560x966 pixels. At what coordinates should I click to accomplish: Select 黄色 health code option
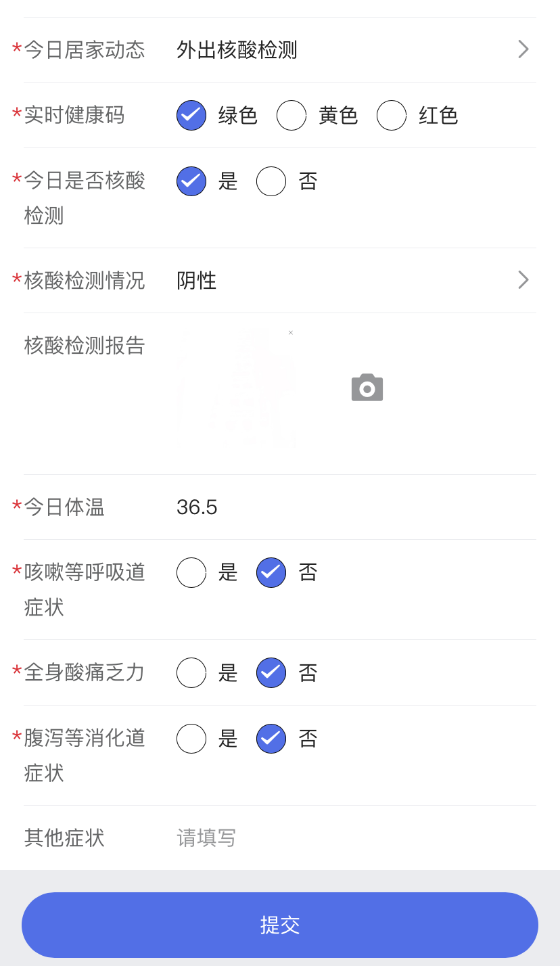click(x=291, y=115)
